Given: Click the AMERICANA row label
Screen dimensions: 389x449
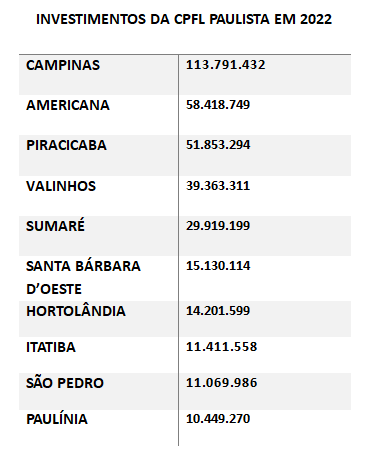Looking at the screenshot, I should click(x=68, y=105).
